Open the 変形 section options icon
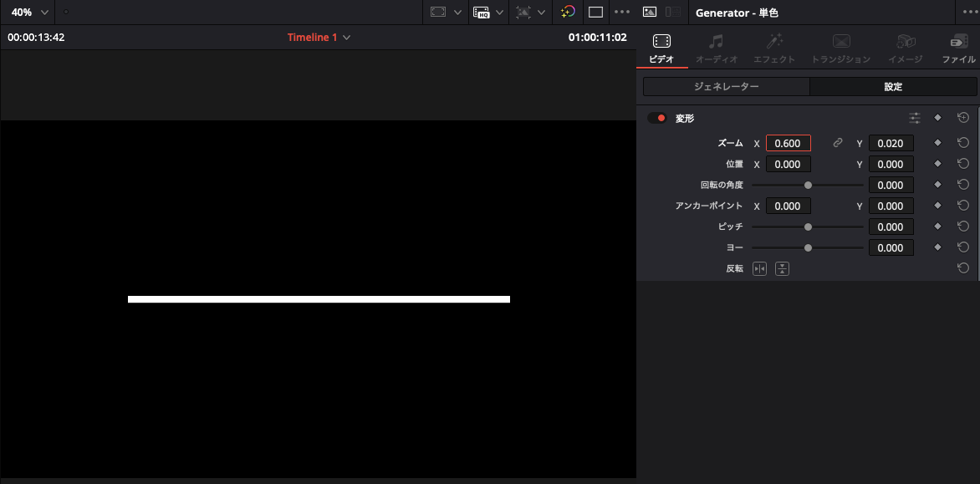The height and width of the screenshot is (484, 980). coord(915,117)
